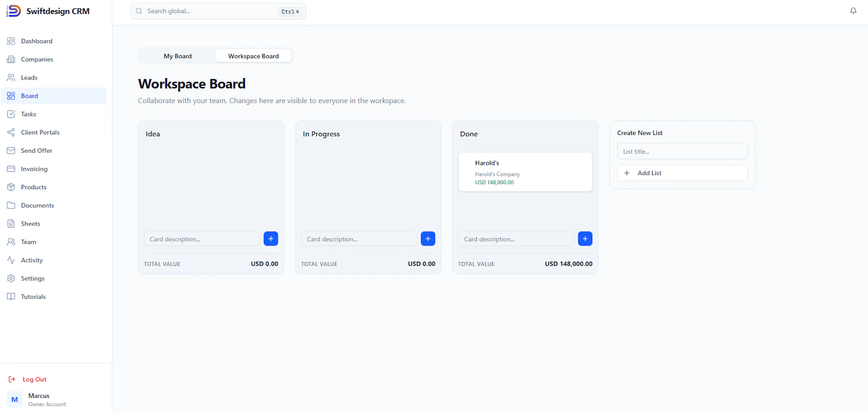868x413 pixels.
Task: Click the Swiftdesign CRM logo icon
Action: (x=14, y=11)
